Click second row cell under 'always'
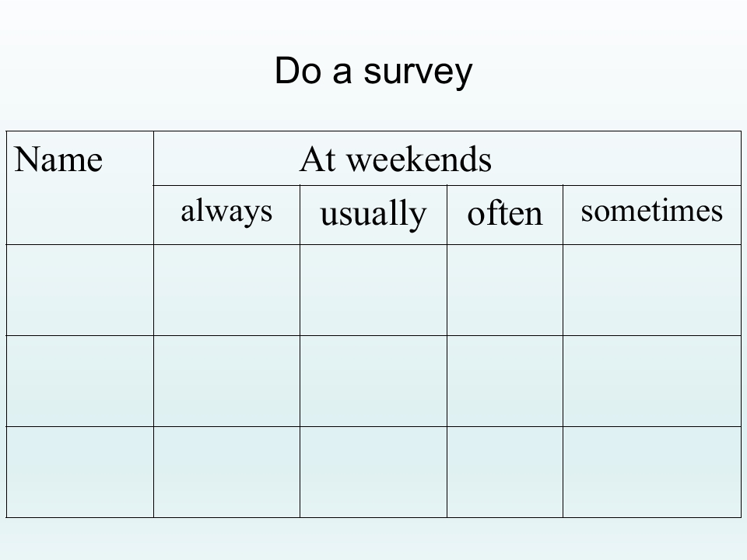 226,381
